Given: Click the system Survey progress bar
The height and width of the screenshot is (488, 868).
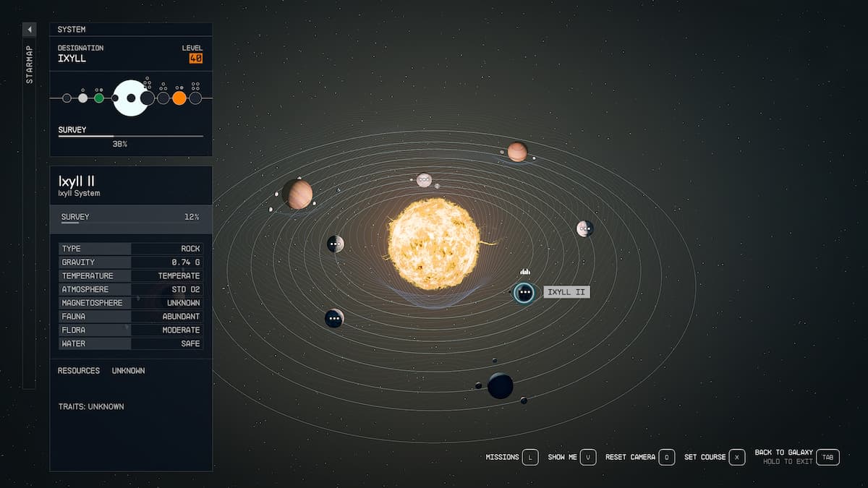Looking at the screenshot, I should click(130, 136).
